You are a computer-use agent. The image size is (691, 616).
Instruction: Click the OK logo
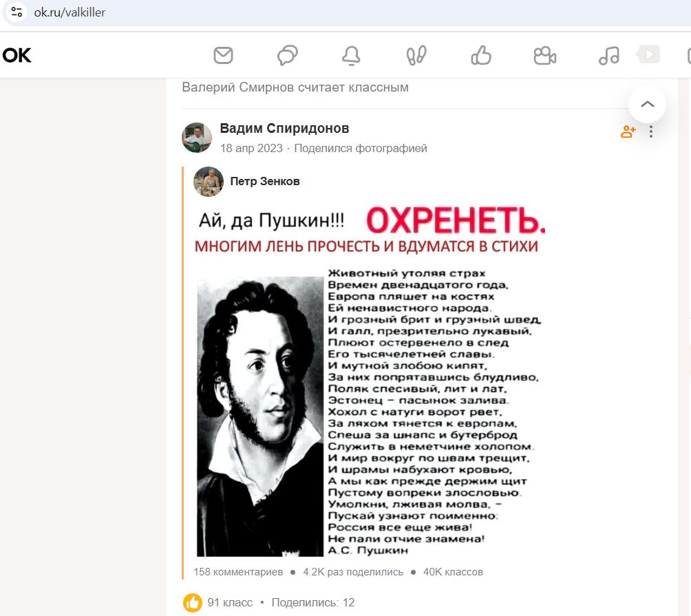17,56
